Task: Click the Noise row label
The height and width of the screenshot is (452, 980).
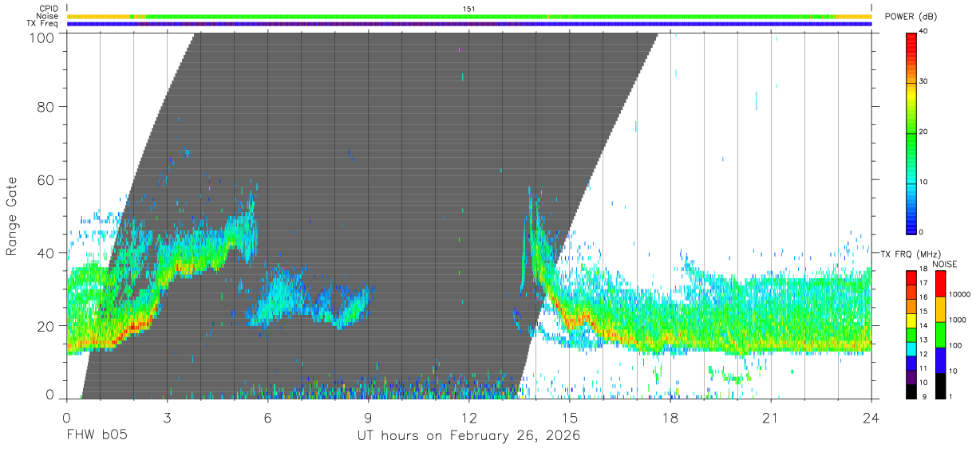Action: tap(47, 16)
